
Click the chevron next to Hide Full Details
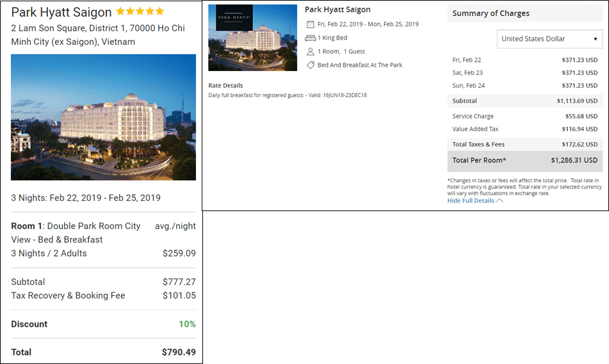tap(499, 201)
